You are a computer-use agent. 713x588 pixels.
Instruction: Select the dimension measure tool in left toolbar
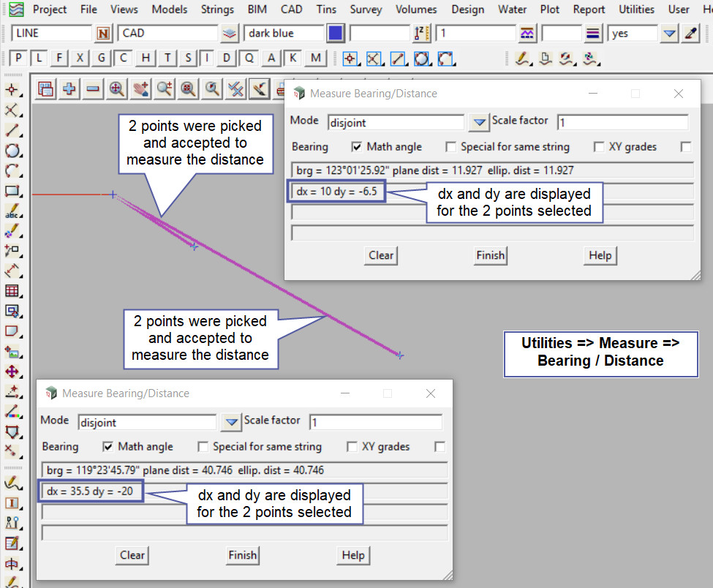[12, 271]
